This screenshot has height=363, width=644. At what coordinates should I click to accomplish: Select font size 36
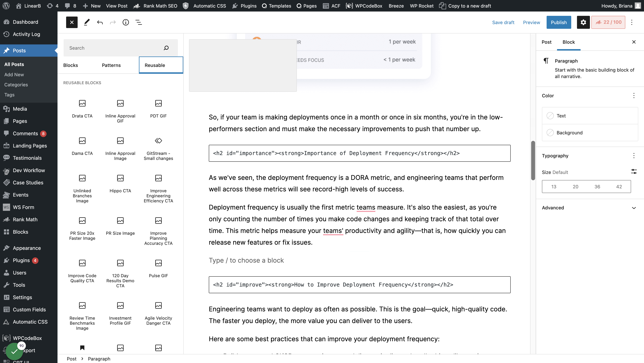click(597, 187)
